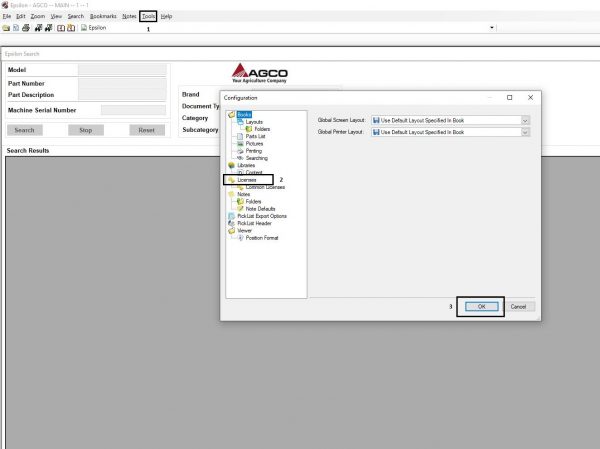This screenshot has width=600, height=449.
Task: Click the Parts List page icon
Action: pos(240,136)
